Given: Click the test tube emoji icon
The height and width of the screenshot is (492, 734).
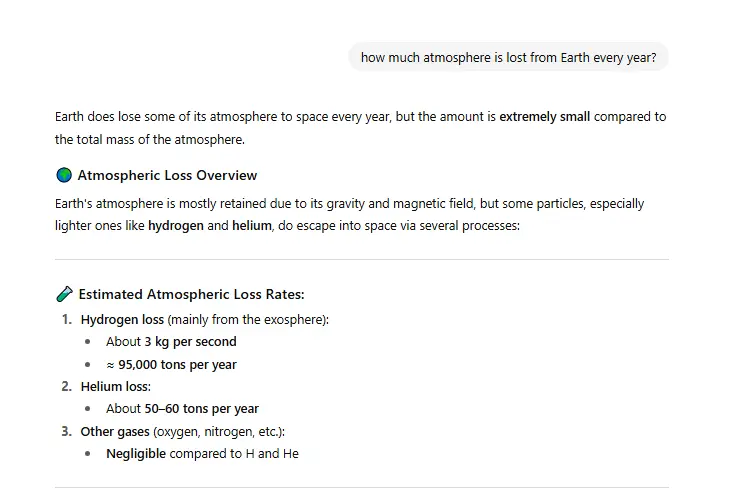Looking at the screenshot, I should pyautogui.click(x=64, y=294).
